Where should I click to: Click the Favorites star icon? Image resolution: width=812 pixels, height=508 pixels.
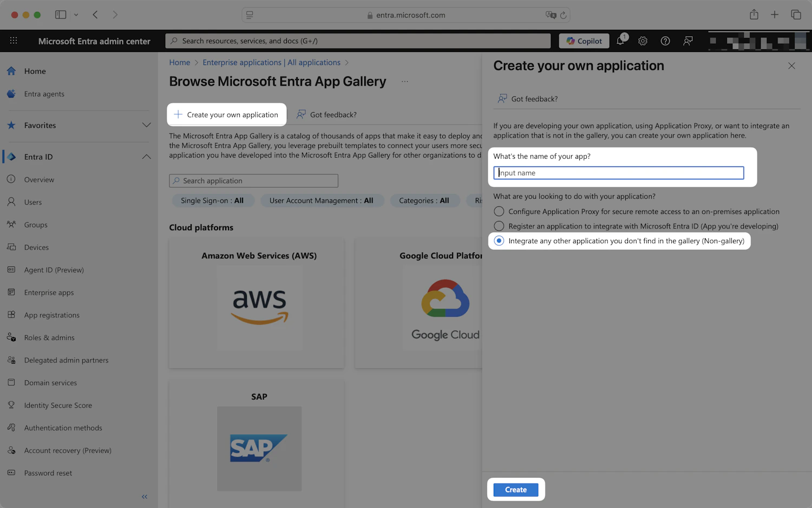pyautogui.click(x=11, y=125)
